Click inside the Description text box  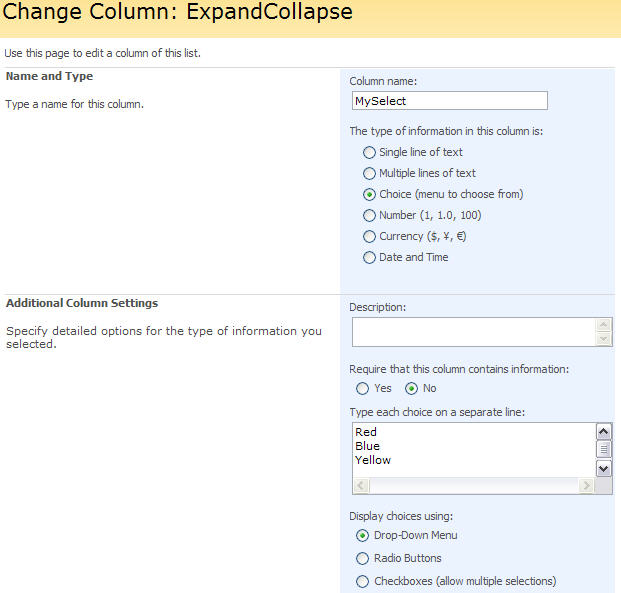click(x=471, y=332)
